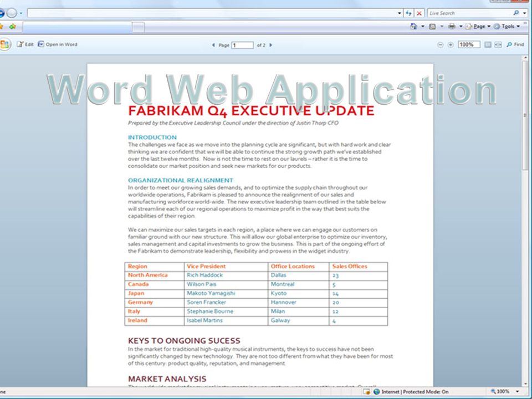
Task: Click the Kyoto table cell
Action: pos(298,294)
